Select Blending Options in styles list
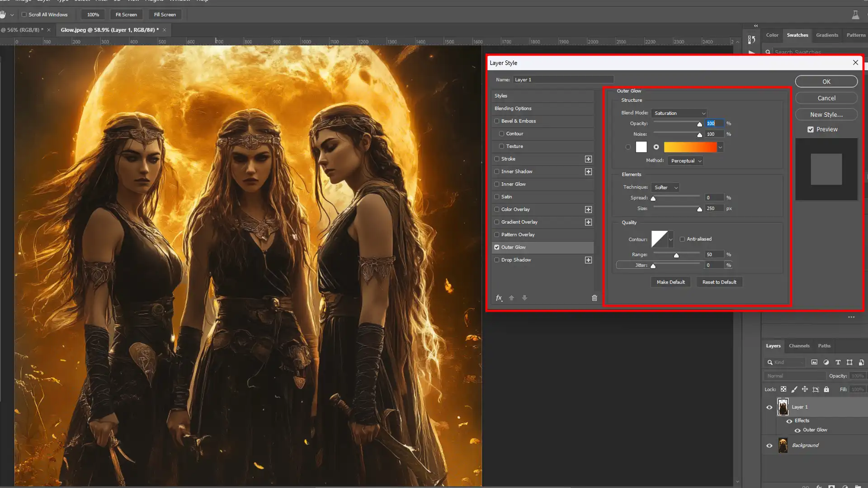Viewport: 868px width, 488px height. coord(542,108)
